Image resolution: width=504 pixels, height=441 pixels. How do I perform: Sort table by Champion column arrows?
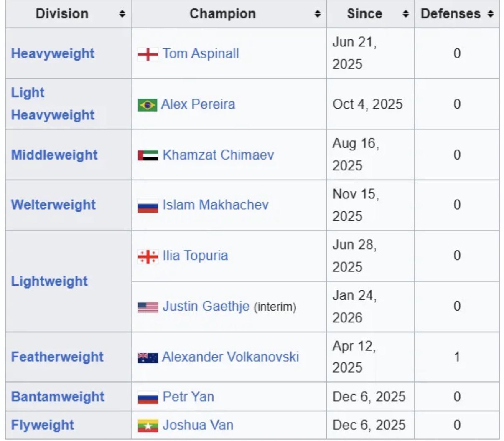(x=318, y=14)
